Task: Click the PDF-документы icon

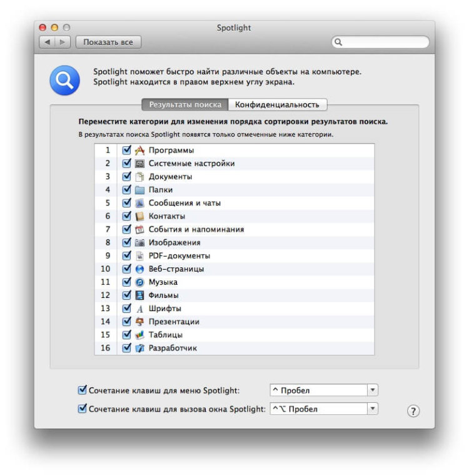Action: [139, 255]
